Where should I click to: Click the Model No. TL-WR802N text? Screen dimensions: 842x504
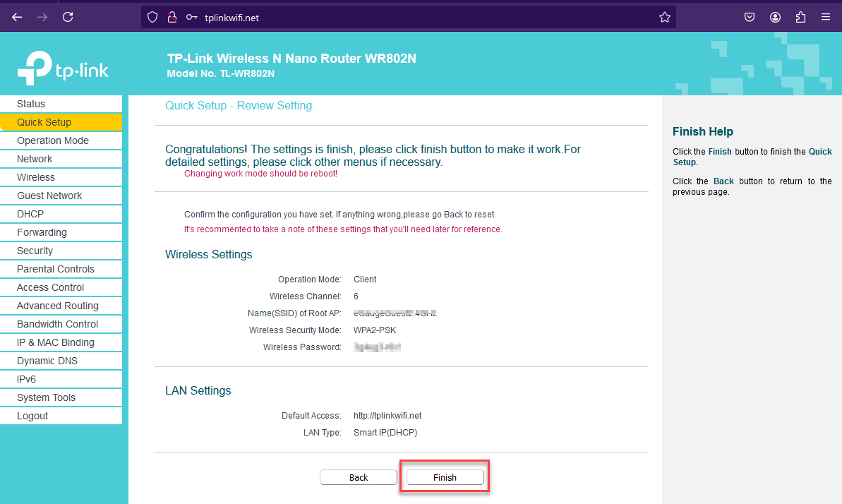(x=220, y=73)
